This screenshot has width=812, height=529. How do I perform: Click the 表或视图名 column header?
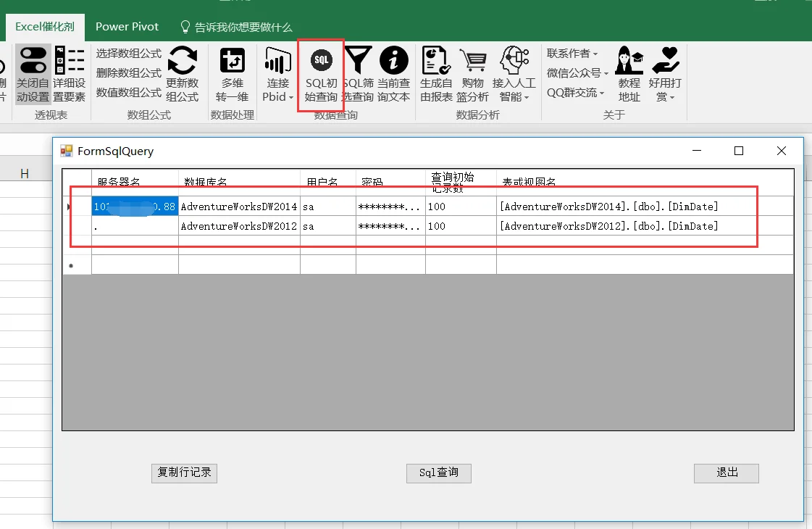point(645,183)
